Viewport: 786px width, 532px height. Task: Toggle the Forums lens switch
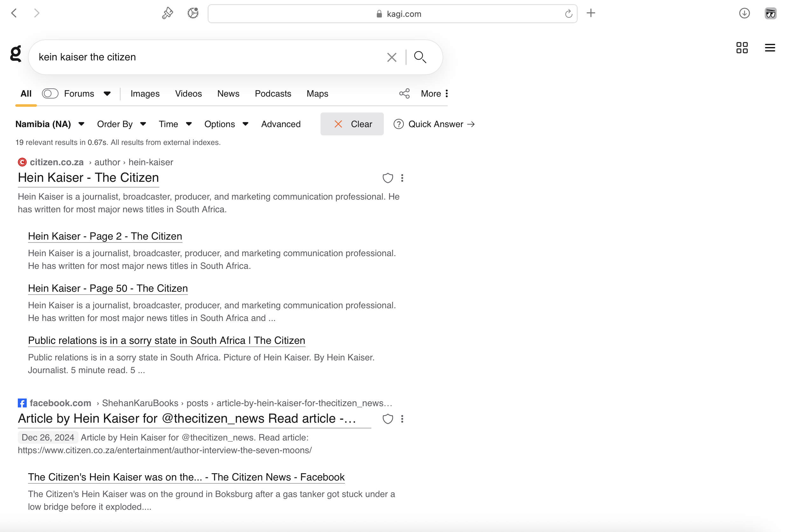50,94
